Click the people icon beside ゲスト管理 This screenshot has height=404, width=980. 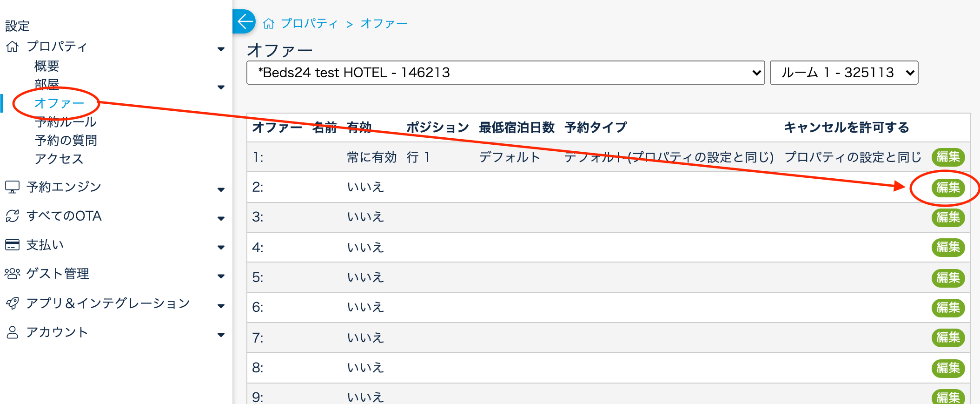coord(12,274)
